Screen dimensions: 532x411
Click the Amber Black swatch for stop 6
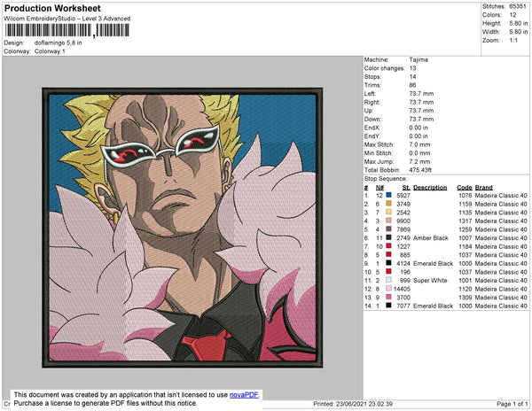click(388, 237)
